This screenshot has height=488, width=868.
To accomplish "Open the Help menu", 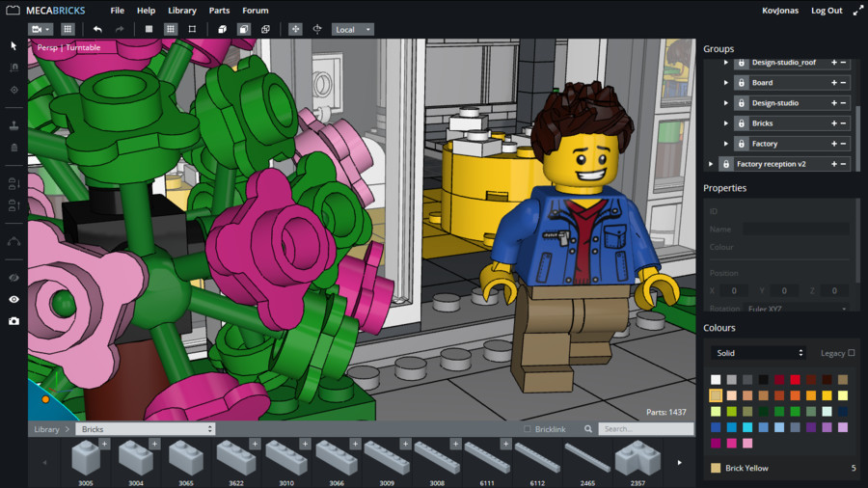I will [x=147, y=11].
